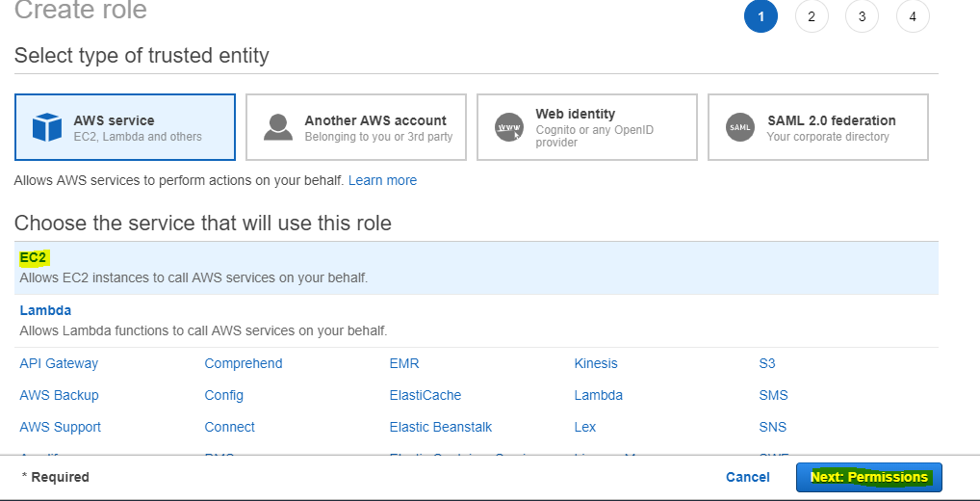
Task: Jump to step 4 circle
Action: [913, 16]
